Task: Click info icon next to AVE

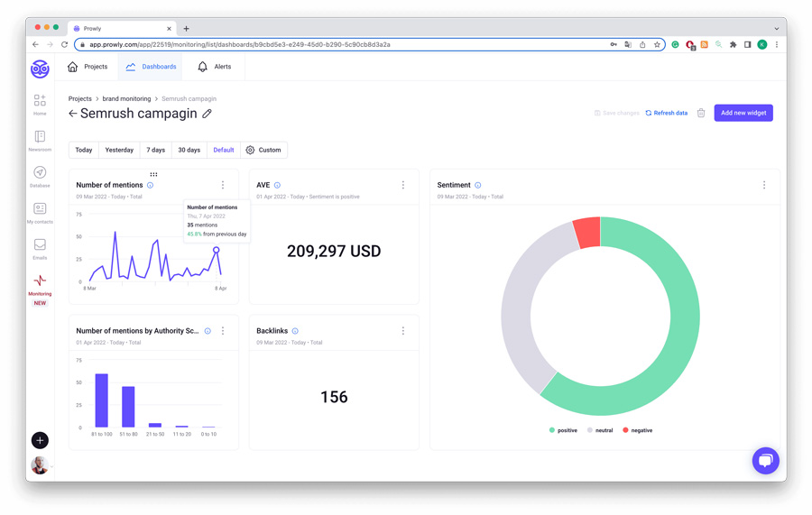Action: (277, 185)
